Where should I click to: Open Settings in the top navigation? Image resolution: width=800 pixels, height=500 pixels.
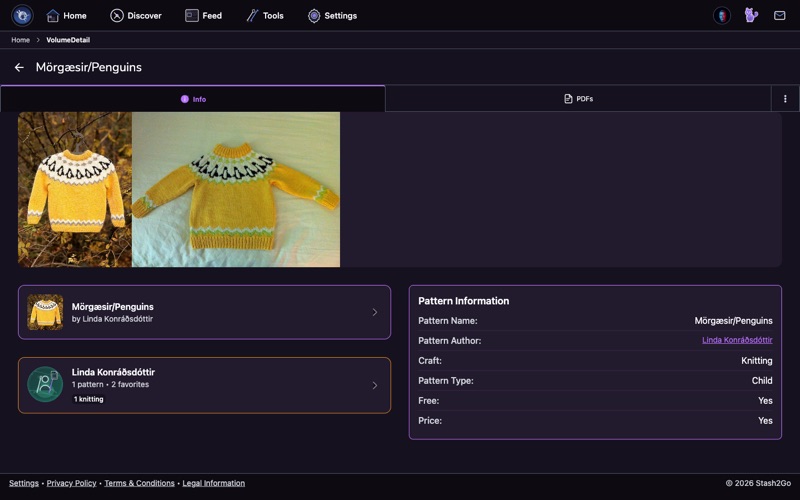coord(332,16)
